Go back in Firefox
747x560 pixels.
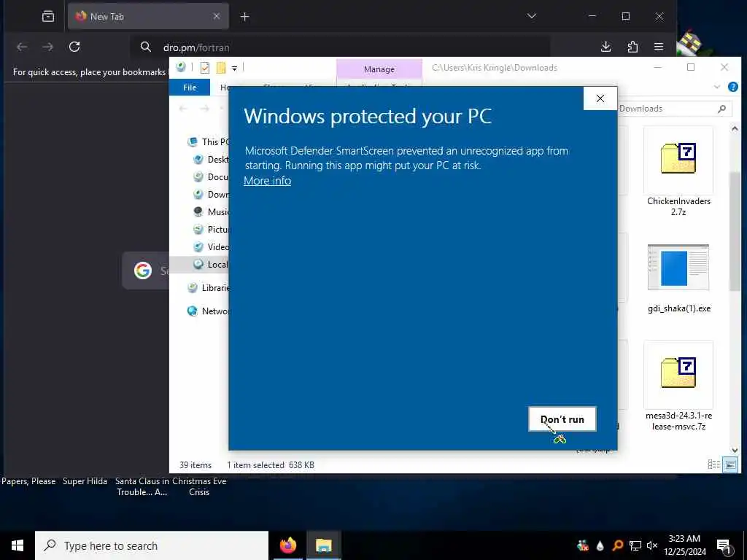click(x=22, y=47)
